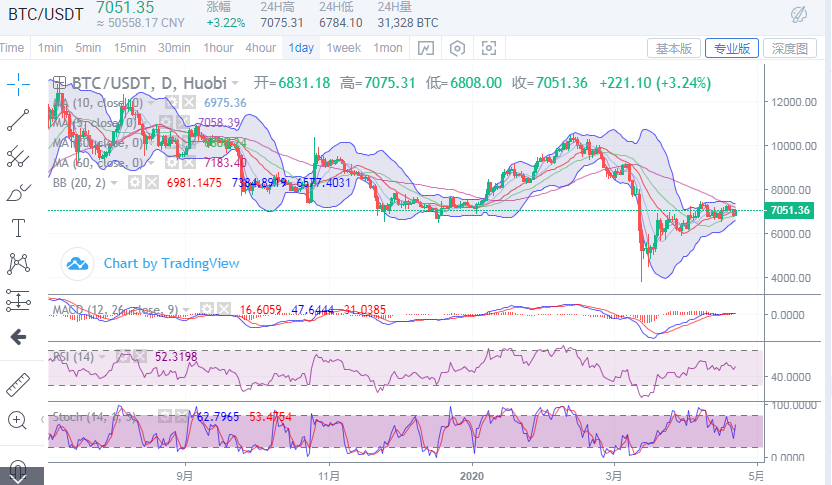Open chart settings hexagon gear icon

tap(457, 48)
